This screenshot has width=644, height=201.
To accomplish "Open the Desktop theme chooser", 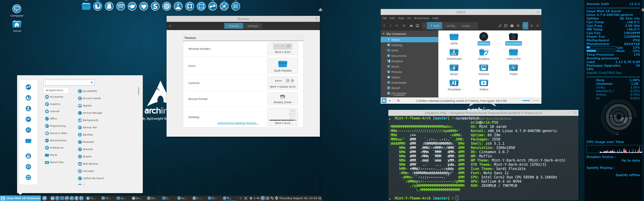I will pos(283,117).
